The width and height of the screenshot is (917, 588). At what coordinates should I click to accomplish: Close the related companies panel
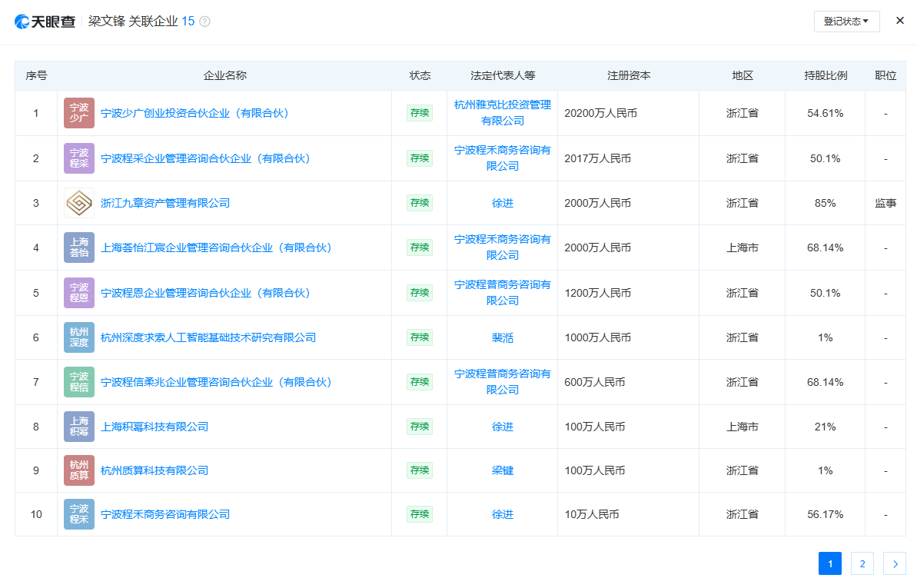(x=899, y=21)
